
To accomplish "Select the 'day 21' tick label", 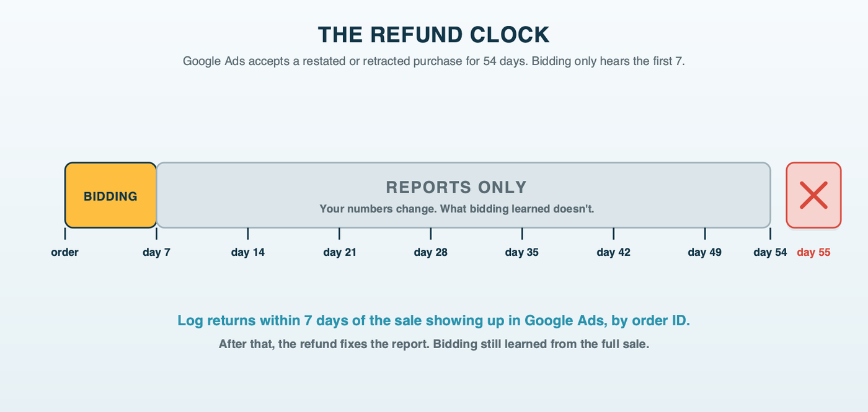I will tap(339, 252).
